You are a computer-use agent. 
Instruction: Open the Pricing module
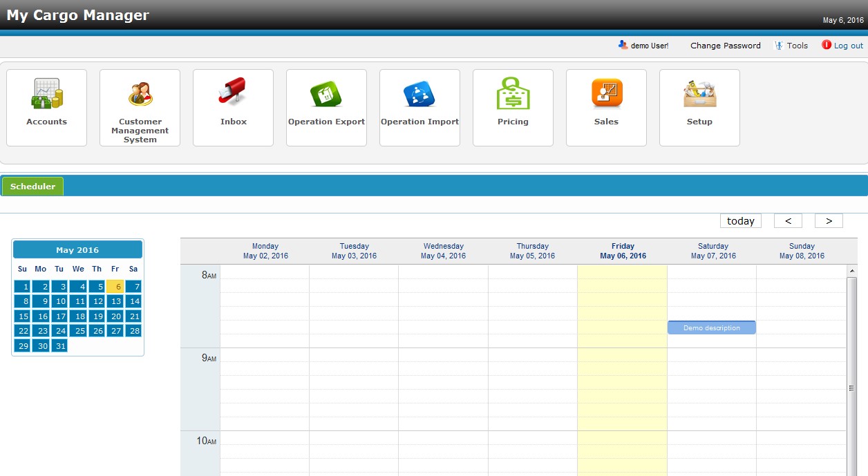[x=513, y=107]
